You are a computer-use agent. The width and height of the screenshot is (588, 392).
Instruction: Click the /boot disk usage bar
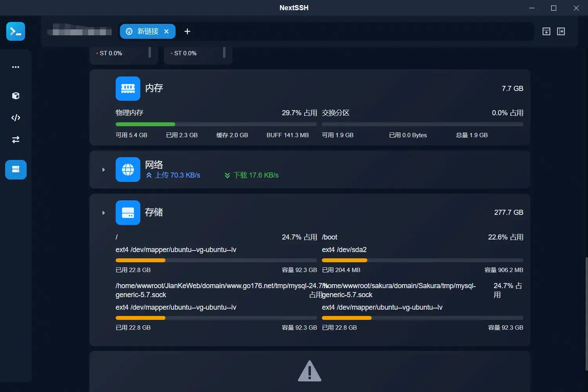coord(423,260)
